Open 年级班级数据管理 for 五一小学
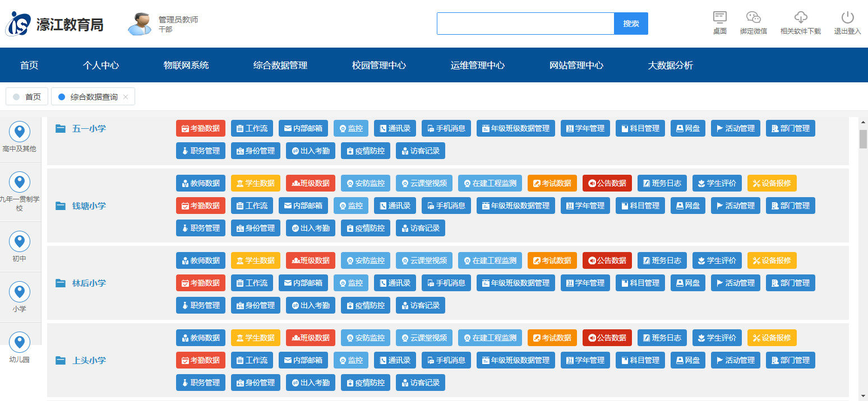This screenshot has height=401, width=868. pos(516,128)
